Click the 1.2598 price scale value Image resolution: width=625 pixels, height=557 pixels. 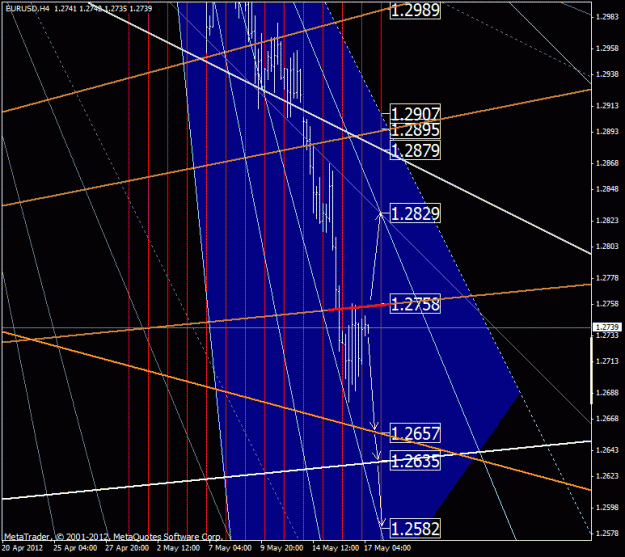click(x=607, y=508)
